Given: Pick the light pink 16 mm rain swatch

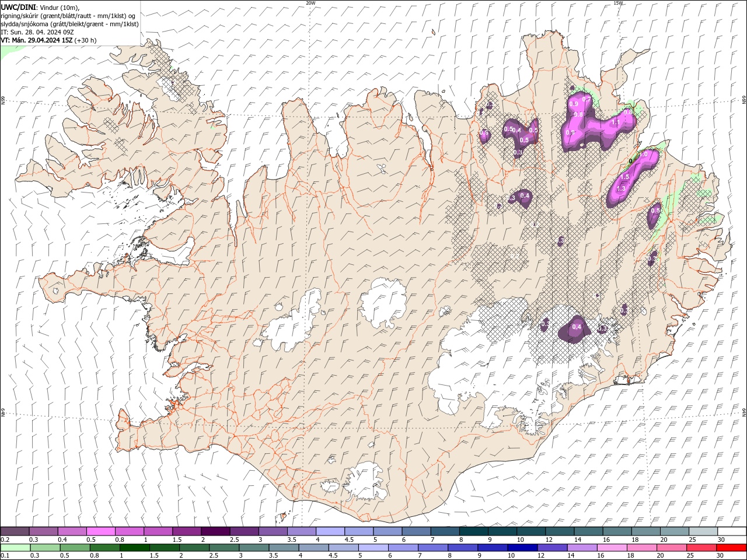Looking at the screenshot, I should point(611,548).
